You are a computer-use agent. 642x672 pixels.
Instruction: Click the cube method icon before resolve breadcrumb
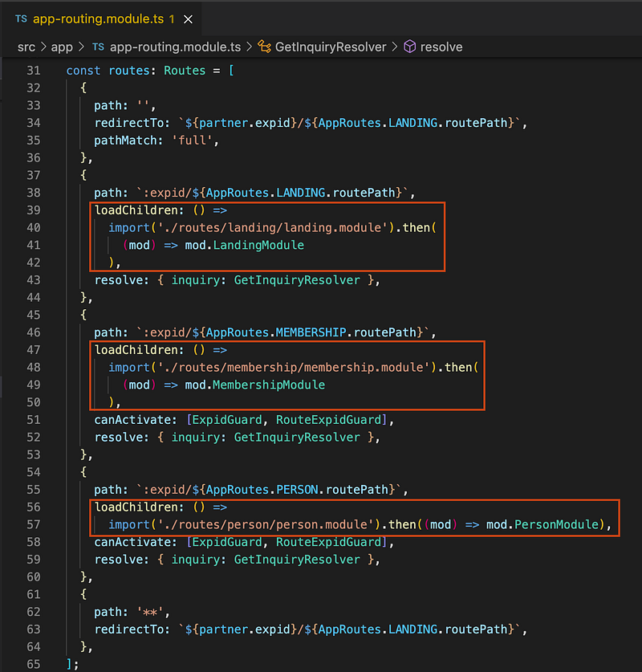(x=409, y=47)
